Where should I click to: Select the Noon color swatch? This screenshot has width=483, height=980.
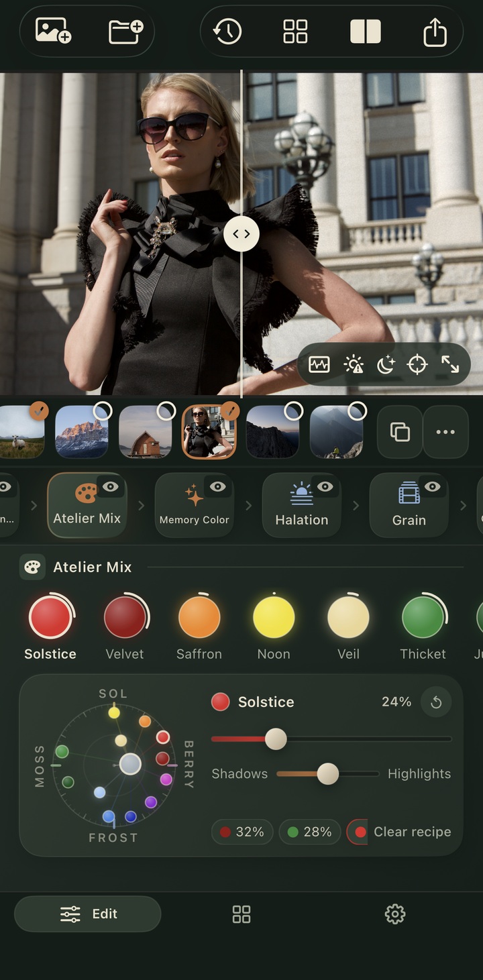pos(274,617)
